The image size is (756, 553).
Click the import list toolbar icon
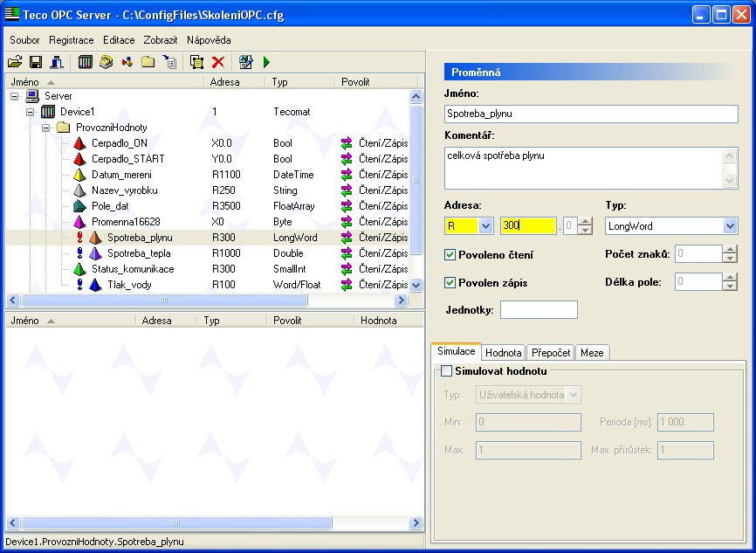(169, 62)
